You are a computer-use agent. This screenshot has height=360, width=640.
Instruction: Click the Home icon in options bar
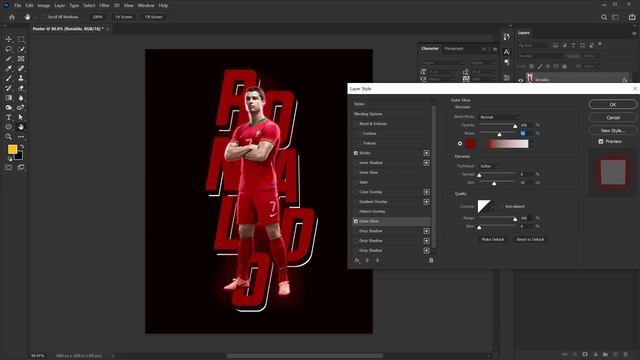[x=12, y=17]
